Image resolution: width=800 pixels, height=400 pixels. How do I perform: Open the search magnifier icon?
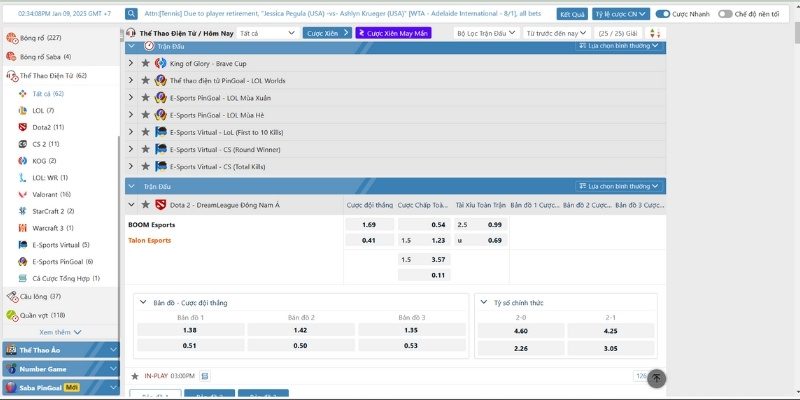tap(132, 14)
